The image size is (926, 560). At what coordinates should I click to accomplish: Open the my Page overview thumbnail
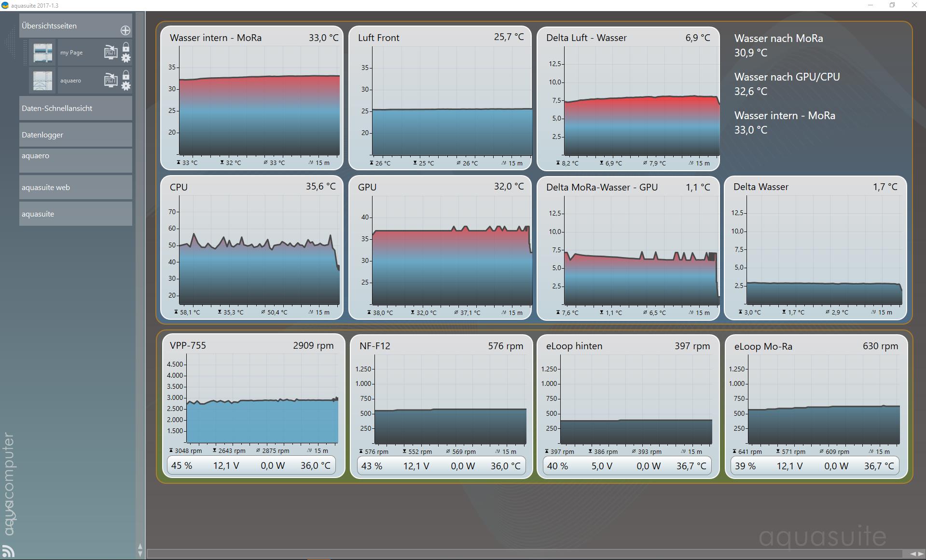point(42,53)
